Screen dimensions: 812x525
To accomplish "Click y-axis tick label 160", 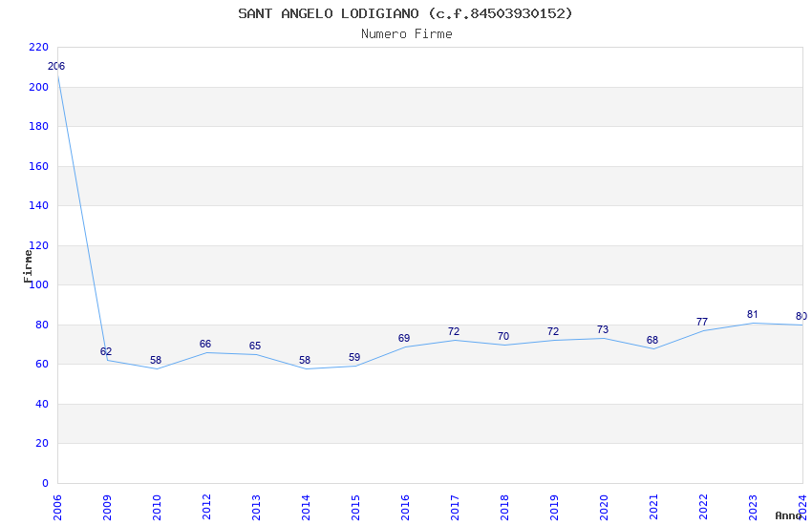I will point(39,166).
